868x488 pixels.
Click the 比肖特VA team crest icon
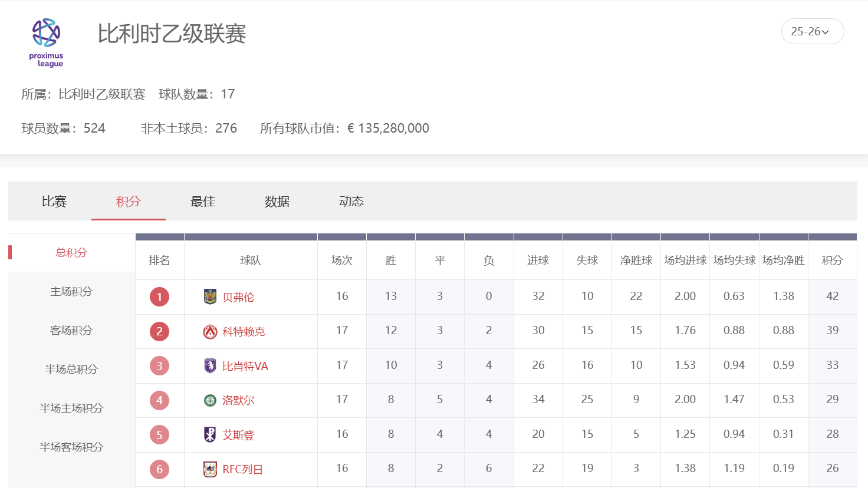[210, 366]
